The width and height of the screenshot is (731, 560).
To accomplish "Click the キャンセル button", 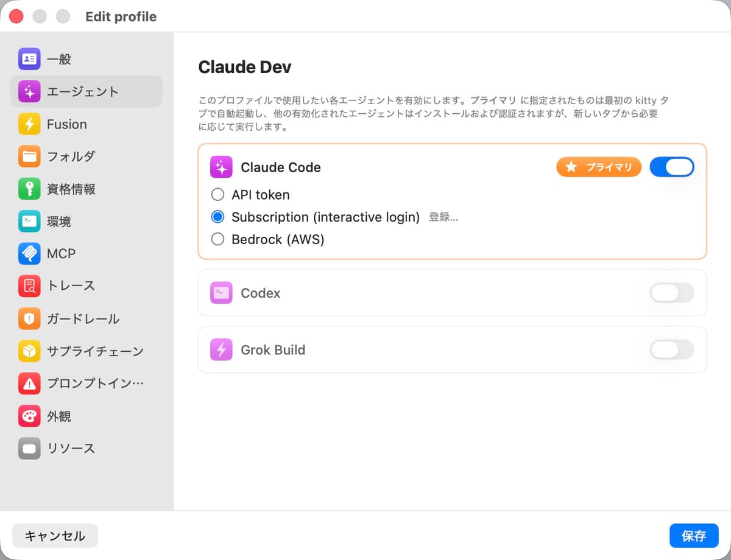I will point(55,536).
